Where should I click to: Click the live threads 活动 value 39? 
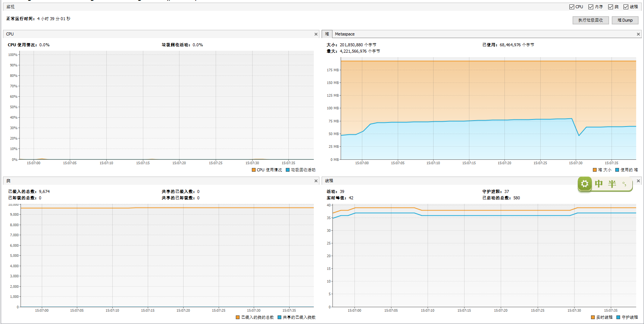tap(342, 191)
